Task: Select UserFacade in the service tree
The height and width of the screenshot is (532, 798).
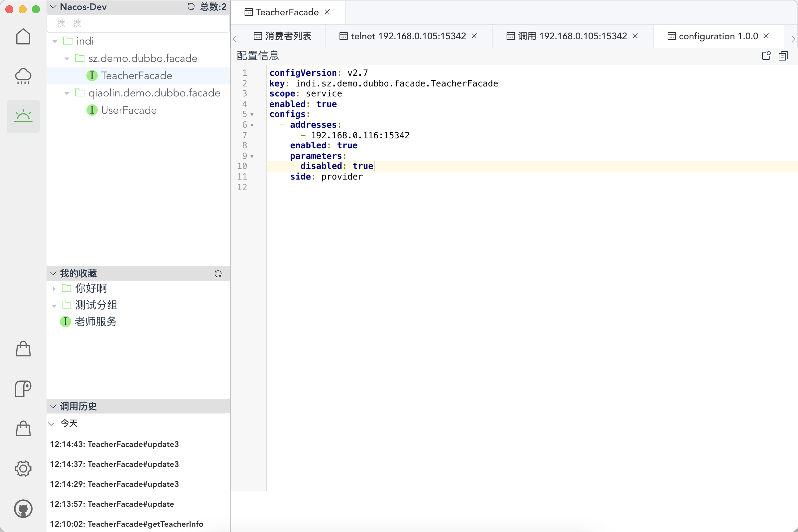Action: (x=129, y=110)
